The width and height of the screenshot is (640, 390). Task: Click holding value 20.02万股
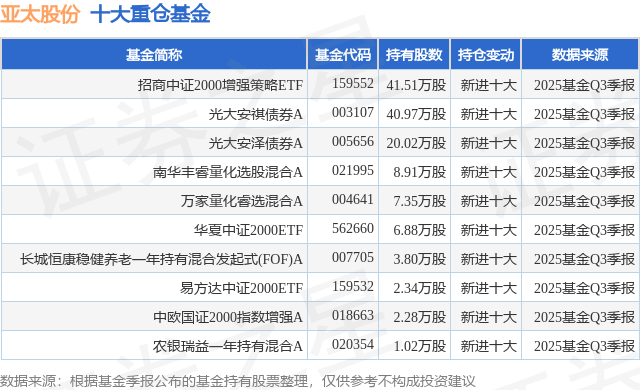[416, 143]
